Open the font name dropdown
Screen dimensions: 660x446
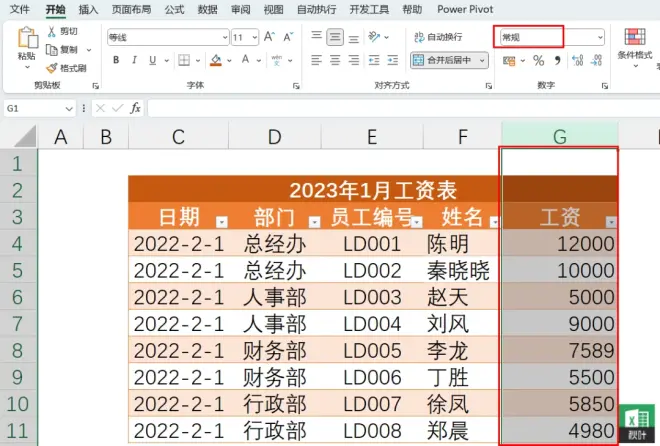point(225,37)
